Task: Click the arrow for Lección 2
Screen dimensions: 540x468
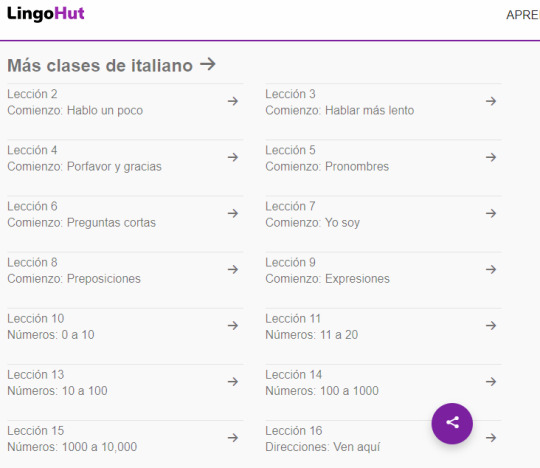Action: point(233,101)
